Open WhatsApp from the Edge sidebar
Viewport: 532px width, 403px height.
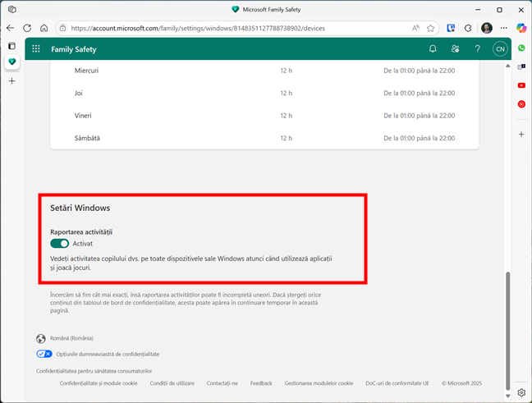521,48
